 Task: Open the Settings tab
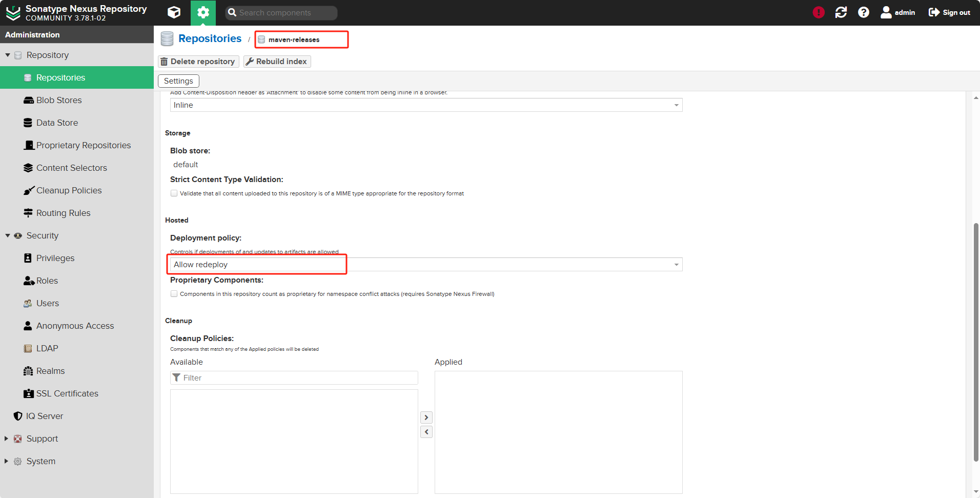tap(178, 81)
